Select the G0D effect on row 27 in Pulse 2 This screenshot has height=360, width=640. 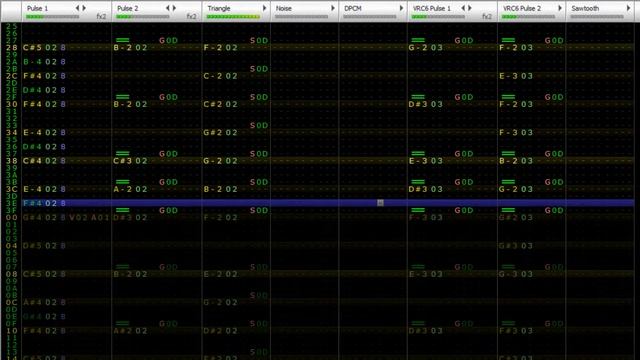[x=168, y=40]
